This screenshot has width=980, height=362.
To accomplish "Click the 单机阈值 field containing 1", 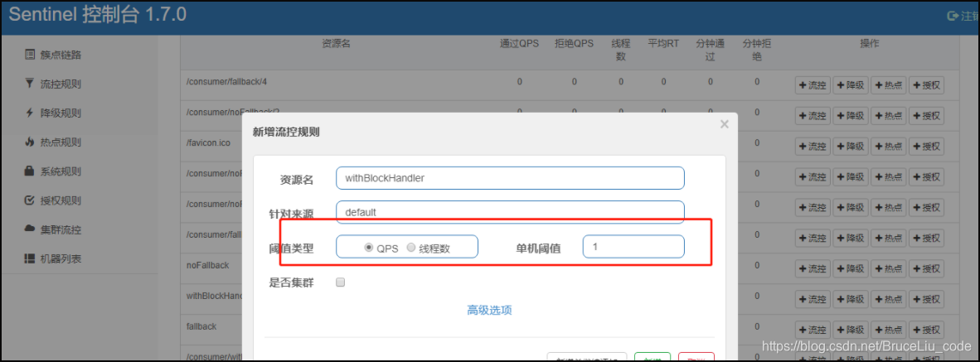I will (x=633, y=247).
